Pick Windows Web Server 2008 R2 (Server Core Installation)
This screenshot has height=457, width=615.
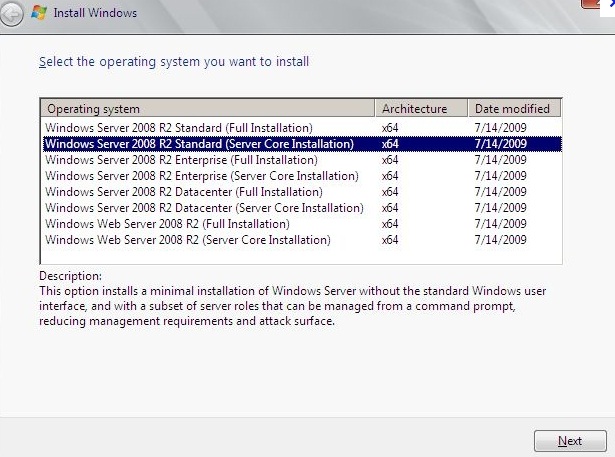187,240
